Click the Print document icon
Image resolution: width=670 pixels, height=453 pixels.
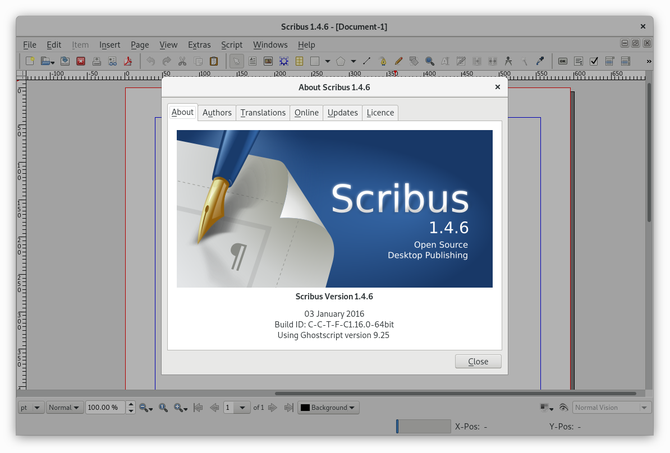click(x=97, y=61)
